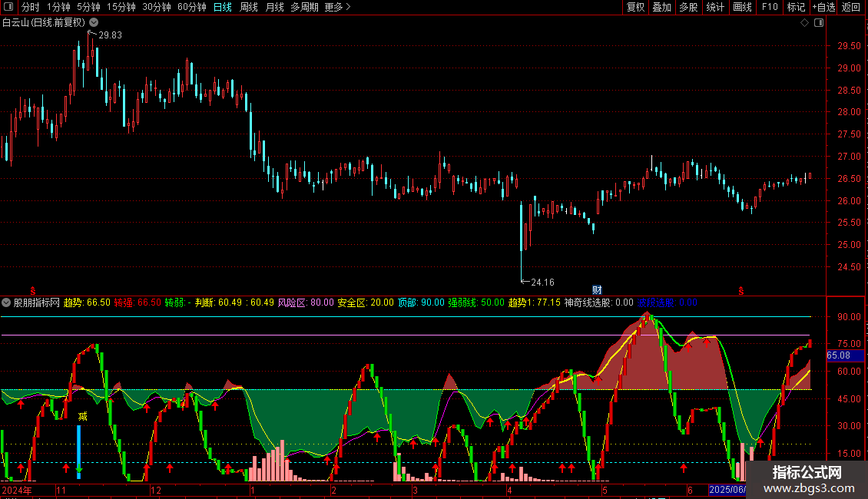Click the 神奇线选股: 0.00 label

click(598, 302)
